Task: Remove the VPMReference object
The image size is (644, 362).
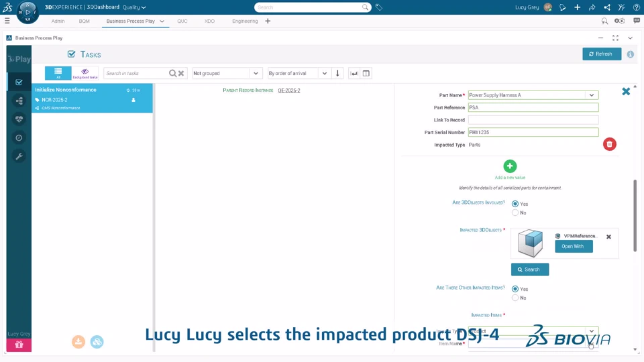Action: [608, 237]
